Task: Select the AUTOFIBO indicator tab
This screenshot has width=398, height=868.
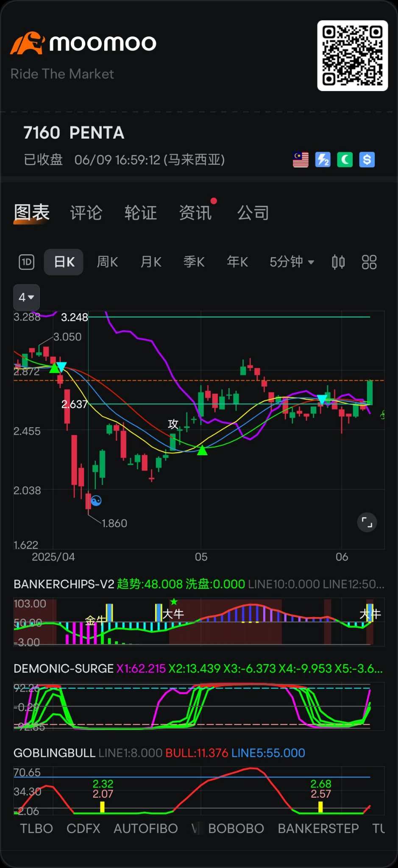Action: click(x=146, y=828)
